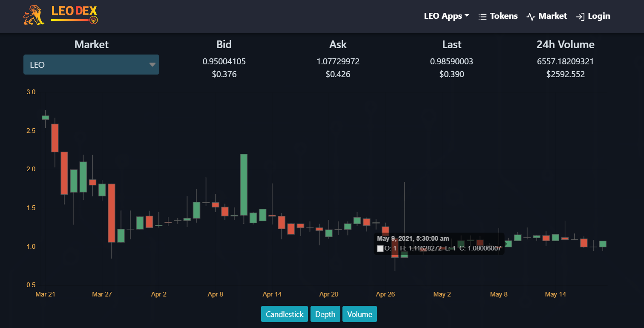Click the small coin badge on LEODEX logo
The height and width of the screenshot is (328, 644).
click(94, 20)
